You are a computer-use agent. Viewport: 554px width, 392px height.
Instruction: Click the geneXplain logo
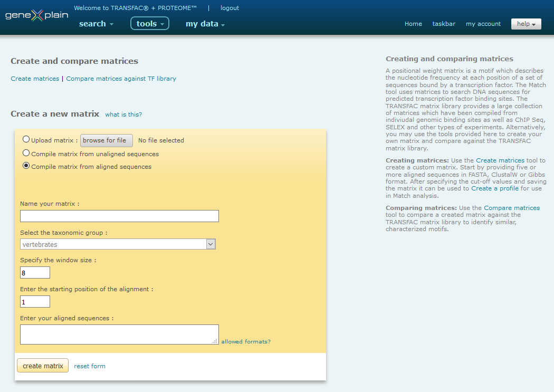coord(37,15)
